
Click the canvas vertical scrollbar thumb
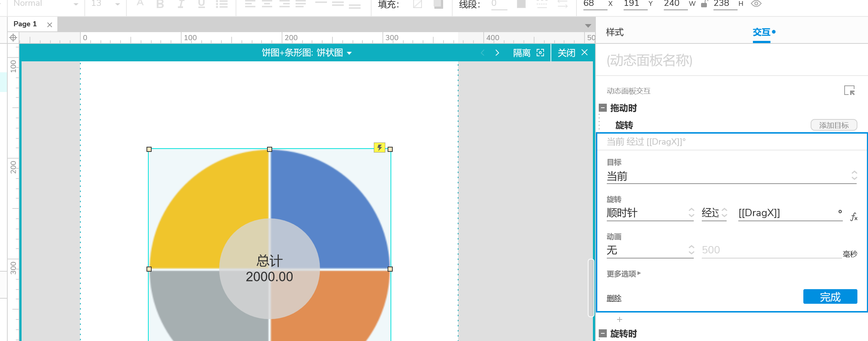tap(591, 288)
